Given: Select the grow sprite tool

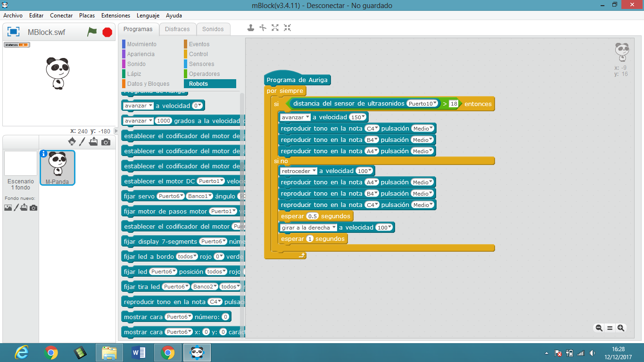Looking at the screenshot, I should tap(275, 28).
